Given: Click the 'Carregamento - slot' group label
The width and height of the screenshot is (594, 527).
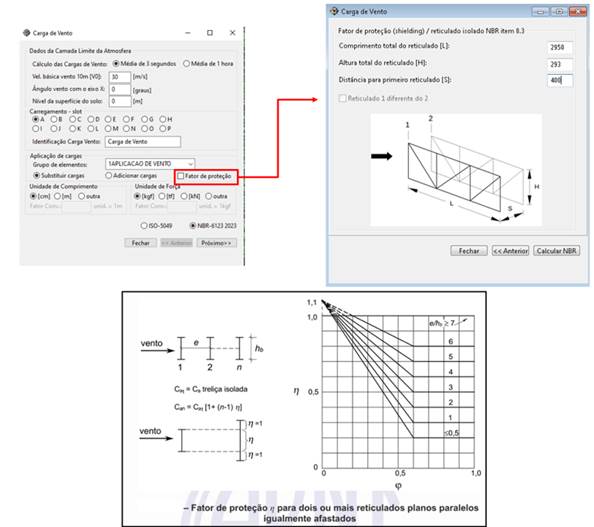Looking at the screenshot, I should pos(56,111).
